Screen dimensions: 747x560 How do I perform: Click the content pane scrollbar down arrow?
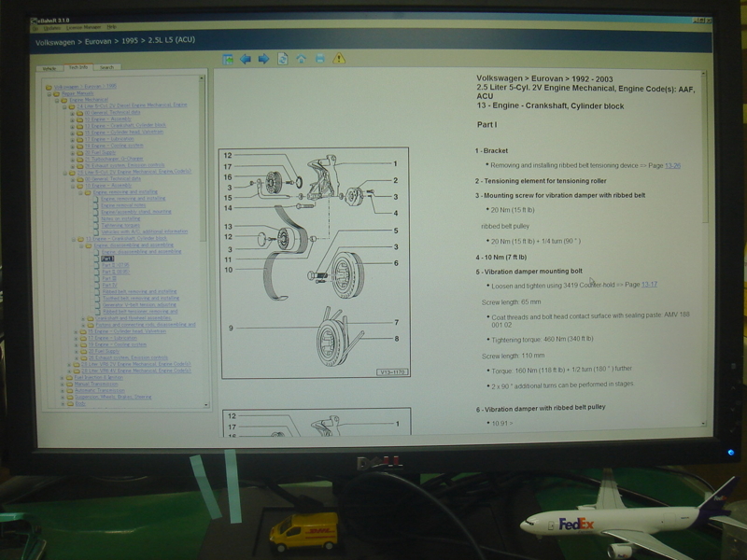coord(704,424)
